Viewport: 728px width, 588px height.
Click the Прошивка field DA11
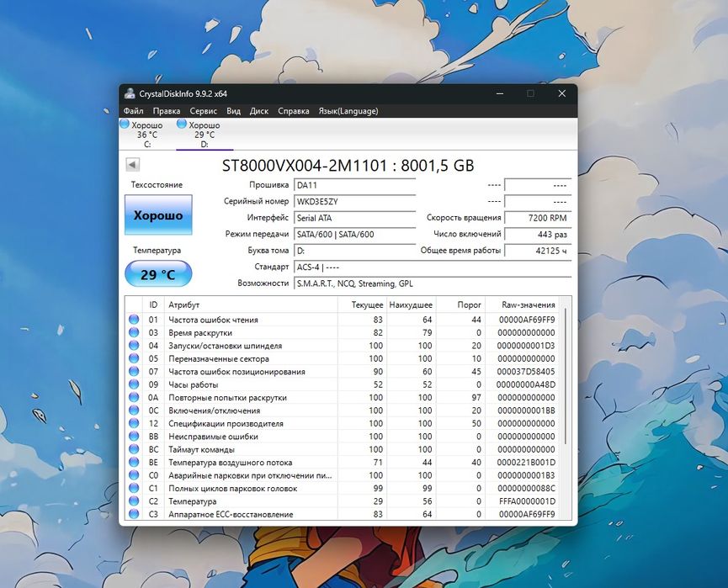[x=354, y=185]
